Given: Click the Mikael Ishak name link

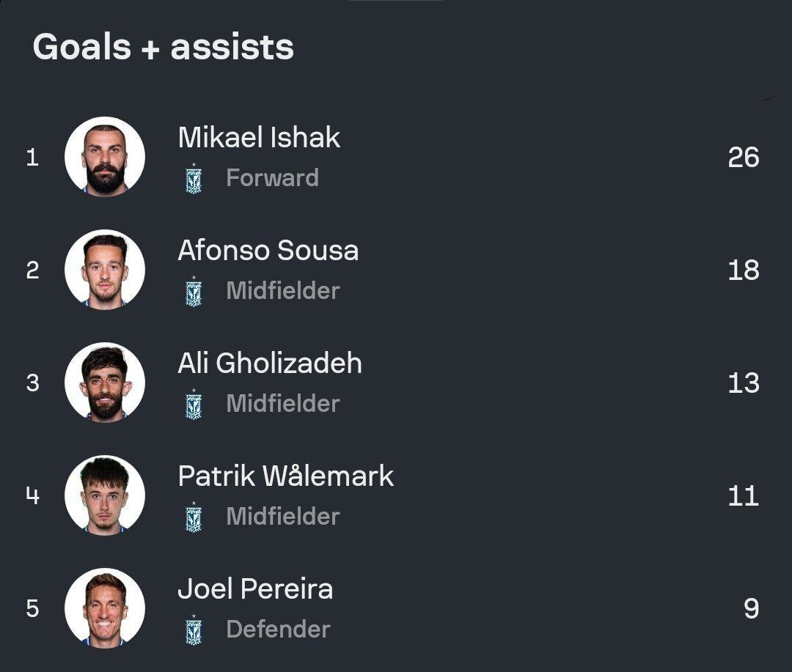Looking at the screenshot, I should (259, 138).
